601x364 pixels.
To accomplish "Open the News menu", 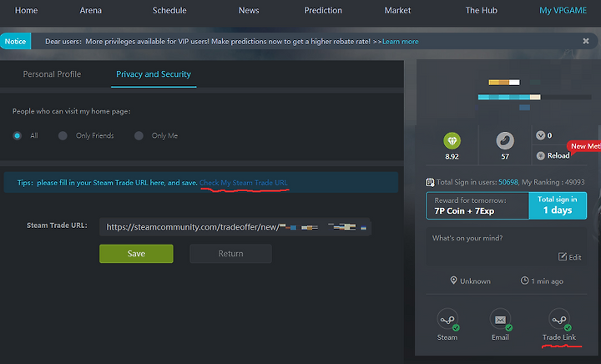I will tap(249, 10).
